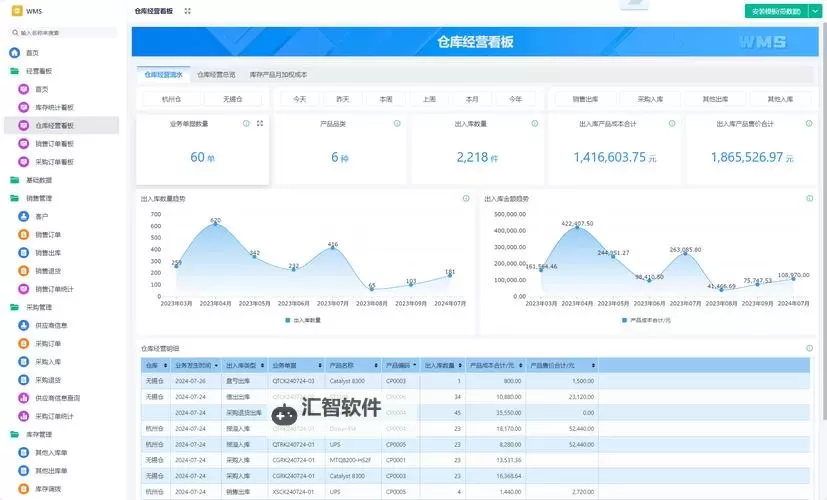Select the 本周 date filter
Image resolution: width=827 pixels, height=500 pixels.
coord(386,99)
